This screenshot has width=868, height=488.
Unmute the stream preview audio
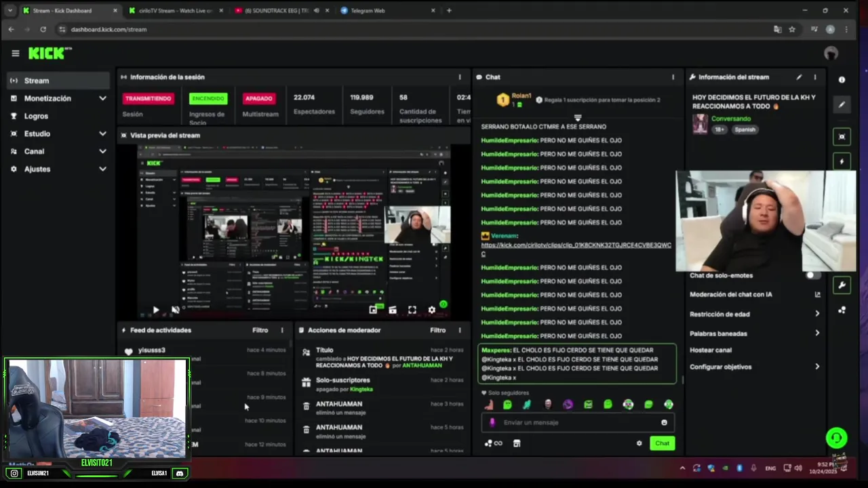click(176, 310)
